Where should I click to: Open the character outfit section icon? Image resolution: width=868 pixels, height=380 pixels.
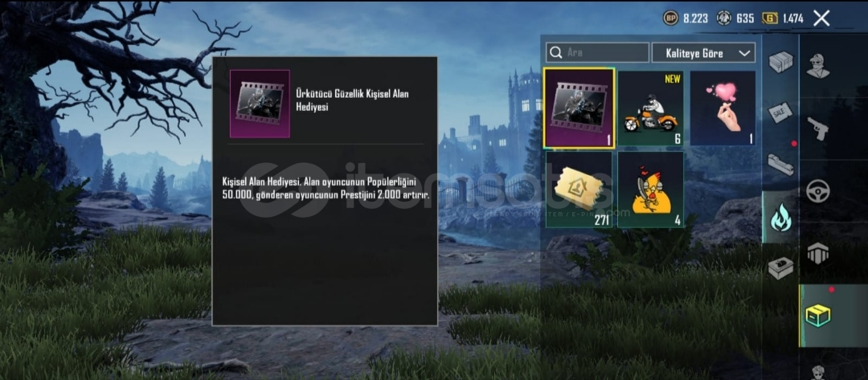coord(817,67)
